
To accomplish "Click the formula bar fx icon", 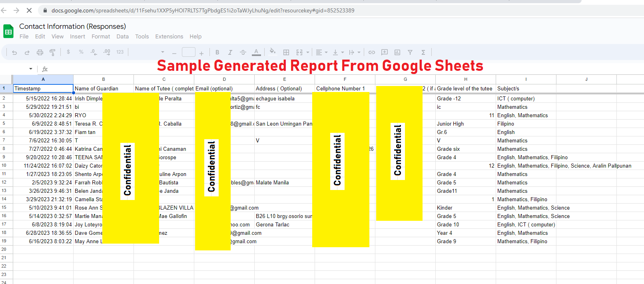I will (45, 69).
